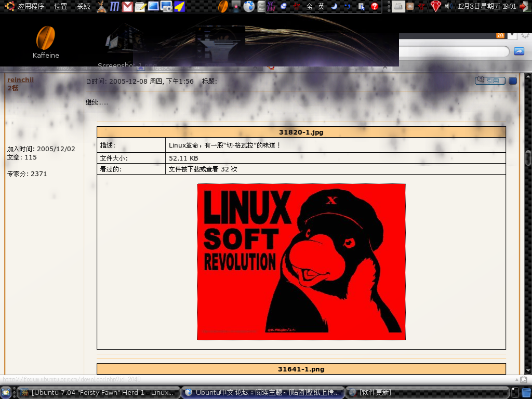Toggle the crescent moon half-width letter mode
This screenshot has width=532, height=399.
tap(334, 6)
